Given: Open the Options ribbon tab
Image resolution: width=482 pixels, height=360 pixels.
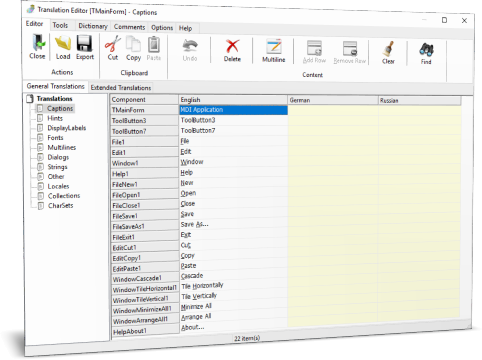Looking at the screenshot, I should (x=162, y=28).
